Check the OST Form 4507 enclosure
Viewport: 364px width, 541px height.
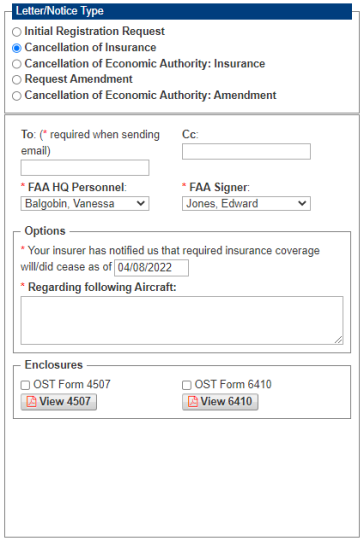point(25,385)
